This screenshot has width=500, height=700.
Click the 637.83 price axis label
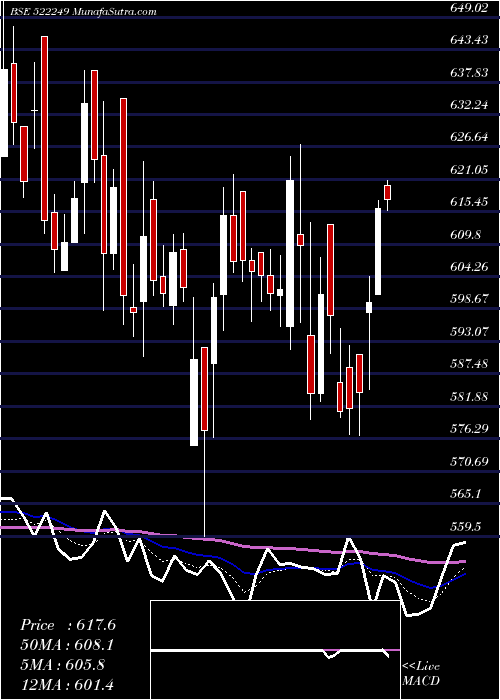pyautogui.click(x=469, y=73)
